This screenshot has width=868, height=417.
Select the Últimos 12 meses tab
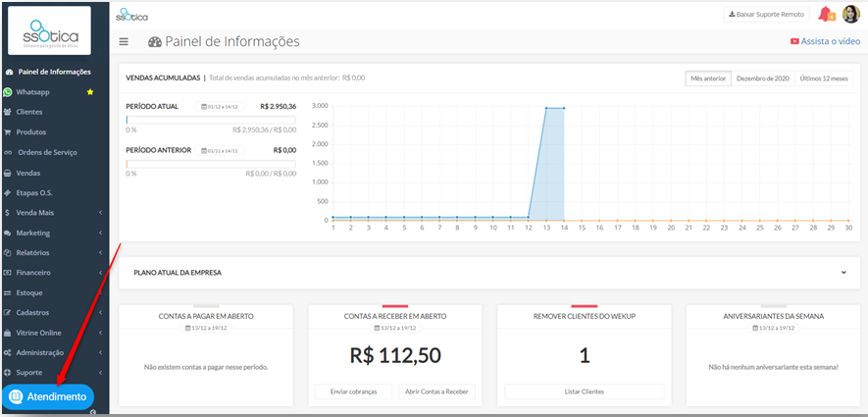(x=824, y=78)
